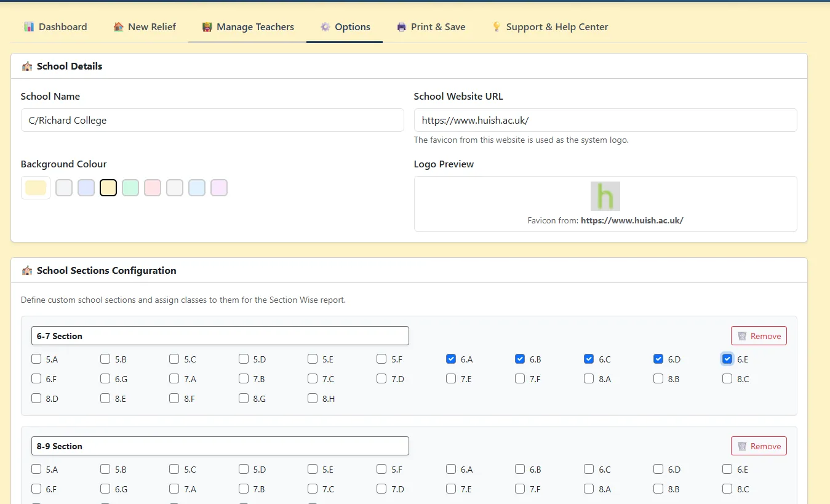
Task: Click the trash icon in 6-7 Section's Remove button
Action: [742, 336]
